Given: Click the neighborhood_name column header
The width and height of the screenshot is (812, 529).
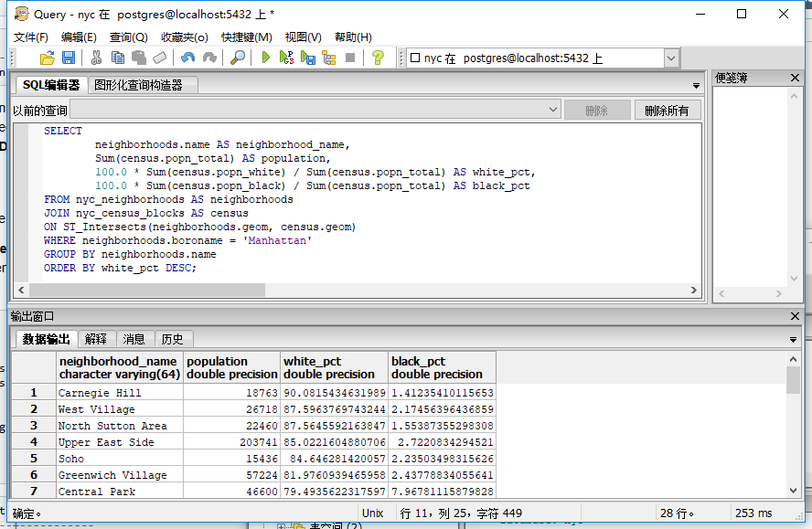Looking at the screenshot, I should 120,367.
